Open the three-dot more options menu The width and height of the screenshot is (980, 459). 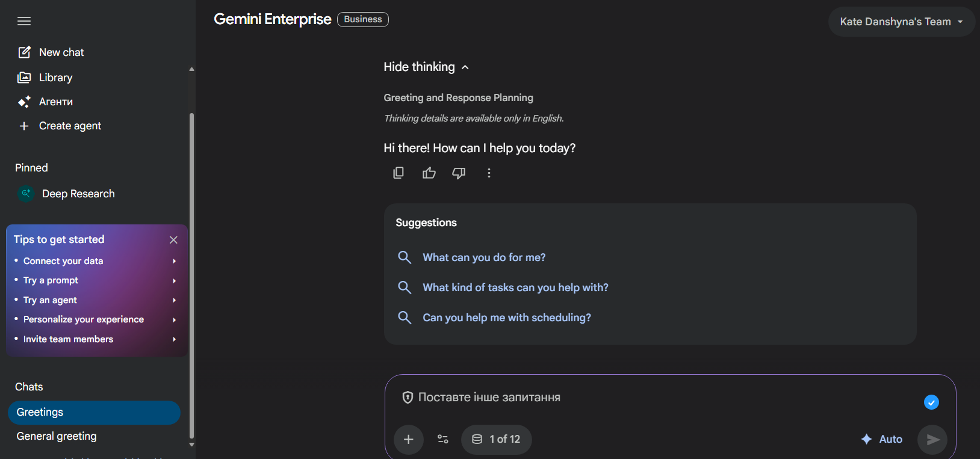[x=489, y=173]
